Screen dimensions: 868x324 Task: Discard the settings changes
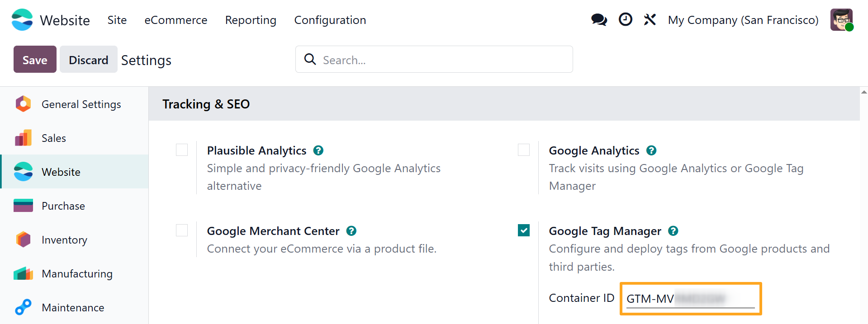click(x=89, y=59)
